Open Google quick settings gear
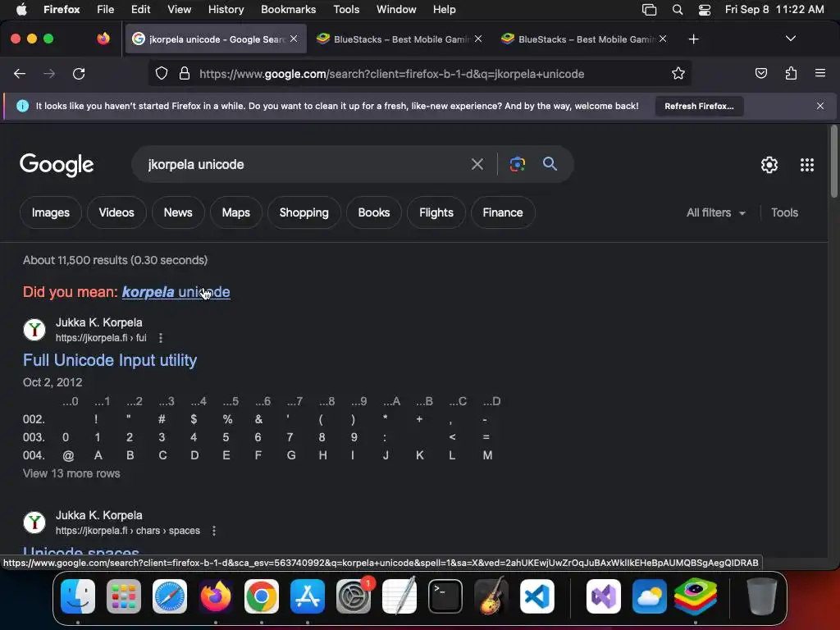This screenshot has height=630, width=840. click(769, 165)
